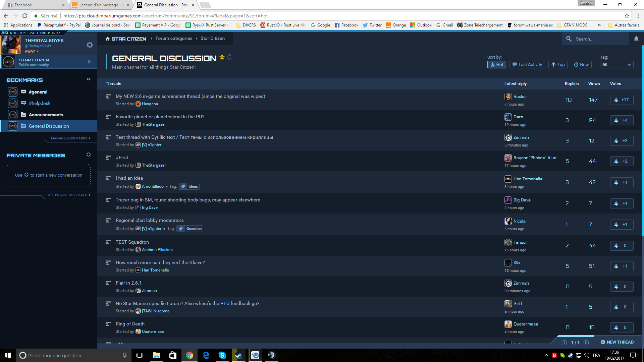Viewport: 644px width, 362px height.
Task: Open user settings gear icon
Action: pyautogui.click(x=90, y=45)
